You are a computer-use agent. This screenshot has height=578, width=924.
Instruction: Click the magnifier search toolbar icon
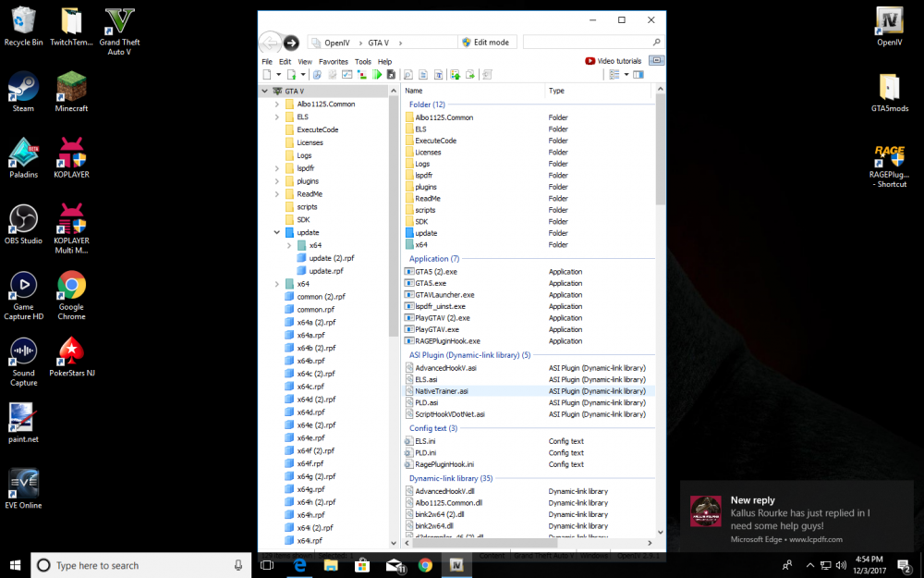click(407, 75)
